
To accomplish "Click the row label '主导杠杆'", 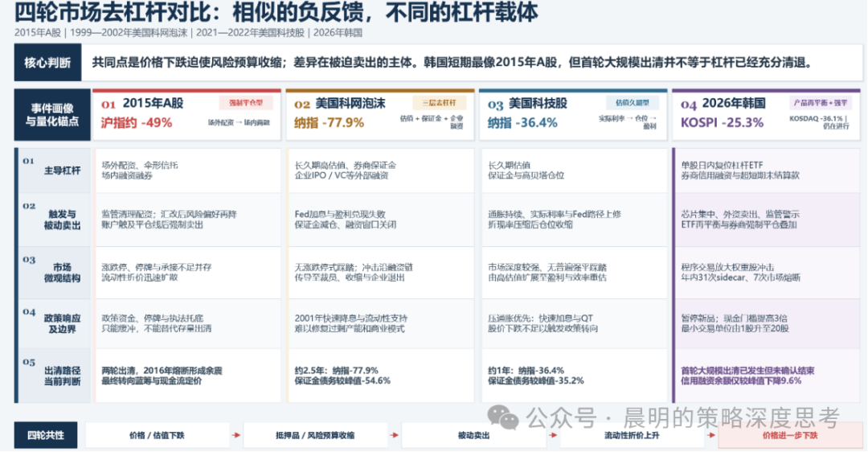I will (x=62, y=171).
